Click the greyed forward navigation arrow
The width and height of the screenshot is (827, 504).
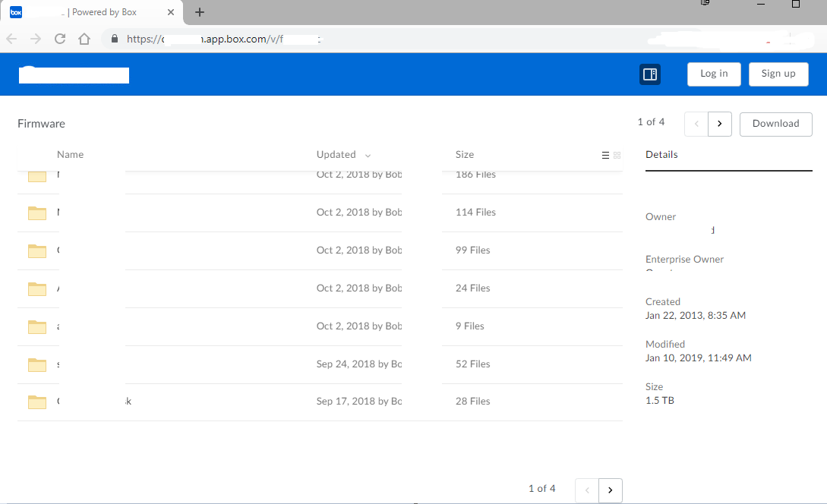click(696, 124)
